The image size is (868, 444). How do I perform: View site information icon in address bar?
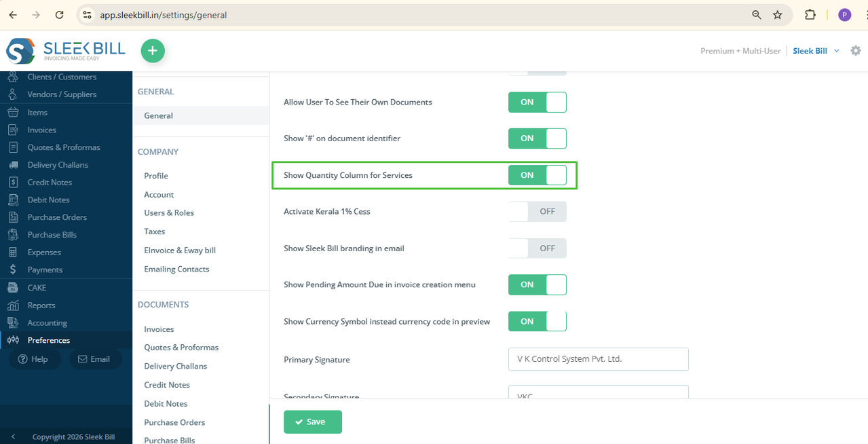point(86,14)
